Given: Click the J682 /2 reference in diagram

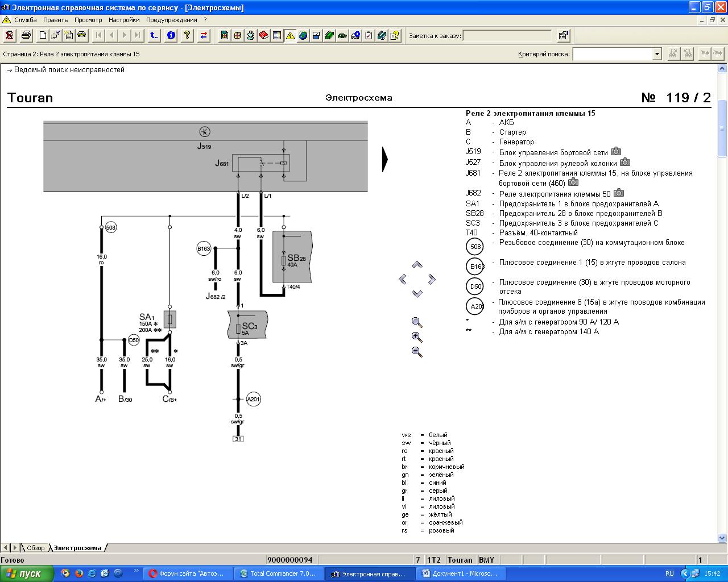Looking at the screenshot, I should [216, 297].
